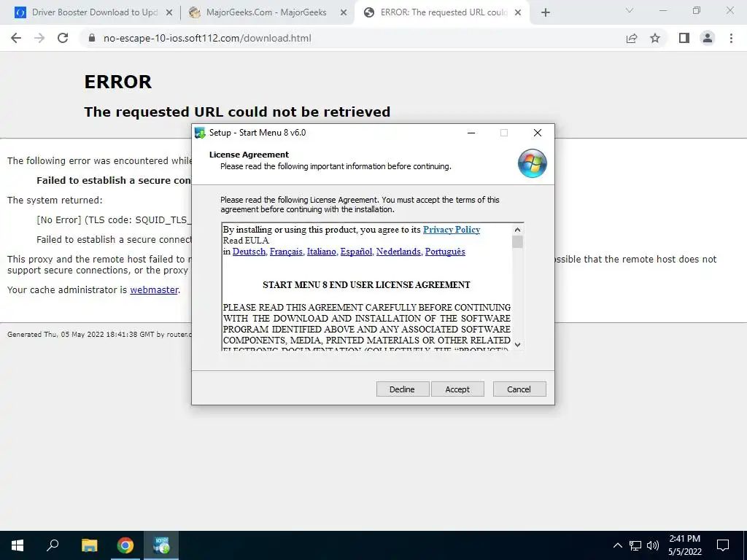Open File Explorer from the taskbar
The image size is (747, 560).
click(89, 545)
